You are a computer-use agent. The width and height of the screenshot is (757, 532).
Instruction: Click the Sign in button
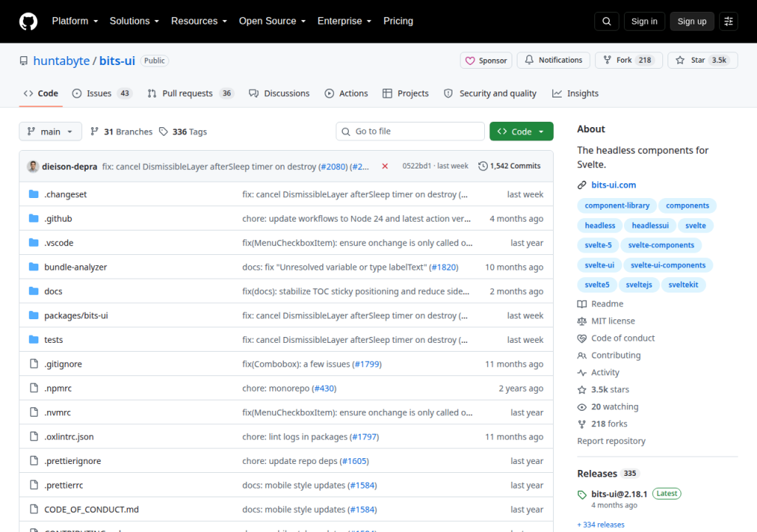click(644, 21)
